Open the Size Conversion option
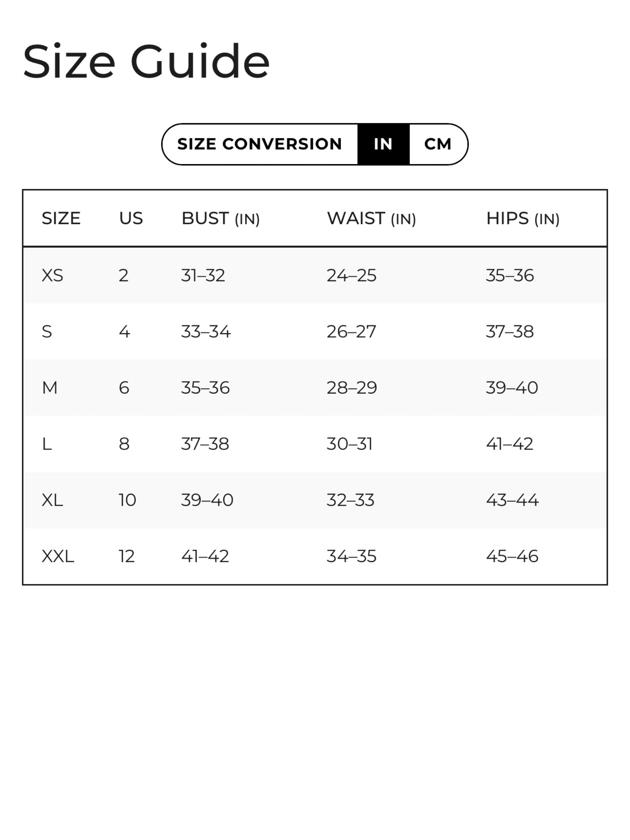This screenshot has width=630, height=840. pos(260,144)
